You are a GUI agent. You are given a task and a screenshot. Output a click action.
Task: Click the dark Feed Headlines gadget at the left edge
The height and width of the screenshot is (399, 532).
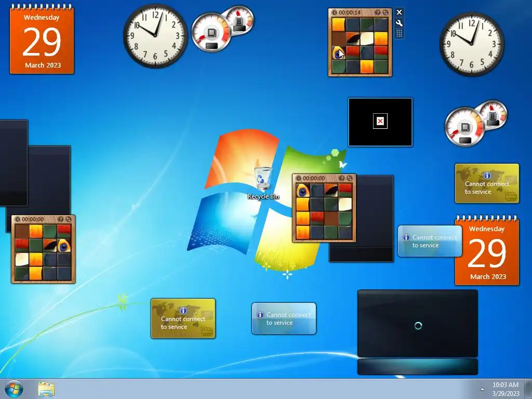[x=14, y=163]
